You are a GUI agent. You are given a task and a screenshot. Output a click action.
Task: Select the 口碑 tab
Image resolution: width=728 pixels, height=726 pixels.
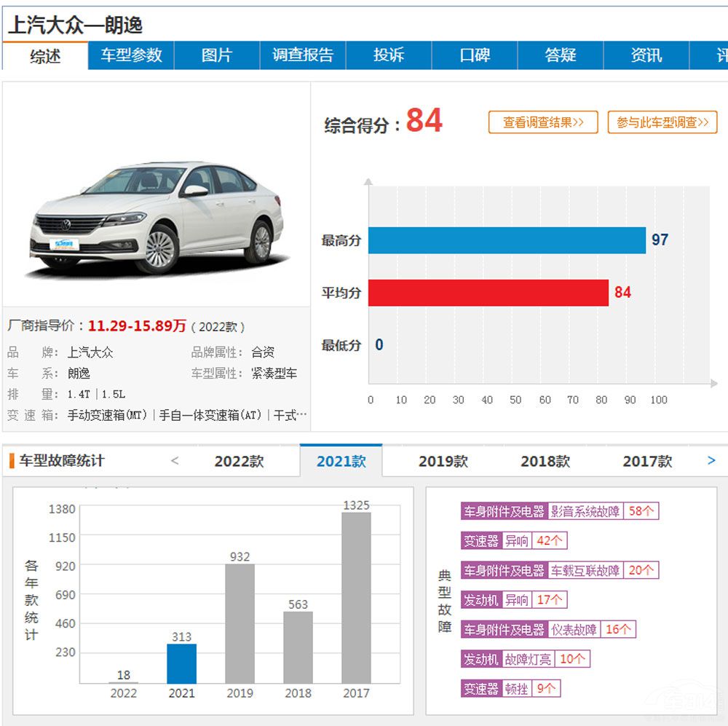(475, 55)
